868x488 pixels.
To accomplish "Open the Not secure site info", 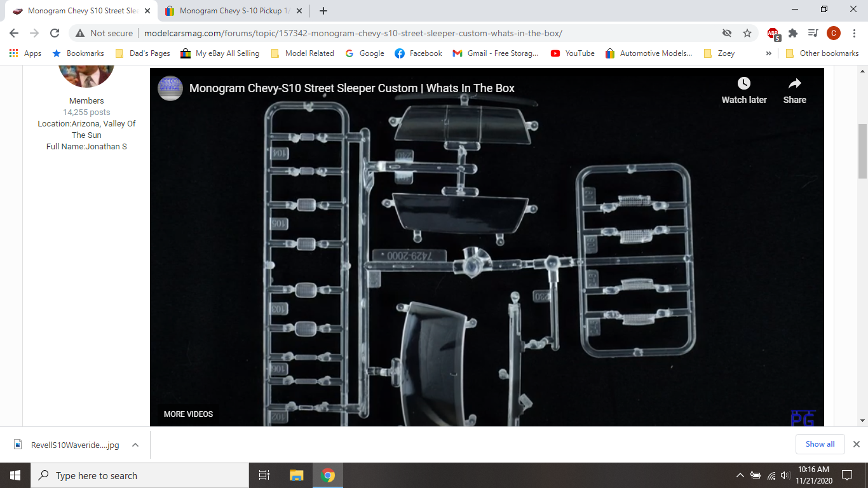I will coord(104,33).
